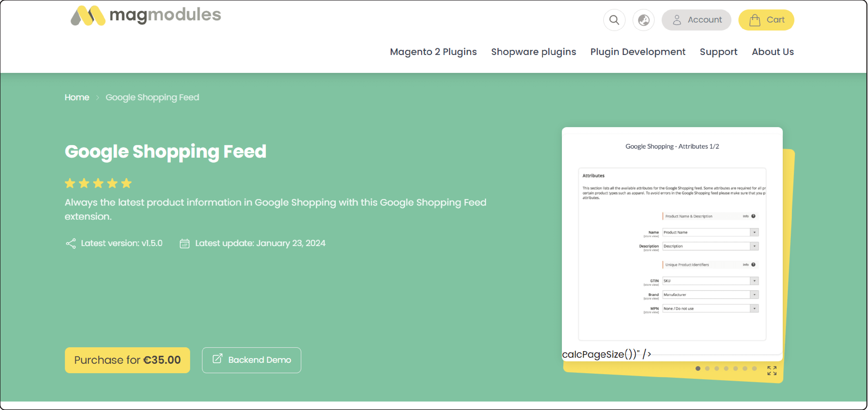
Task: Select the first gallery slide dot
Action: click(698, 369)
